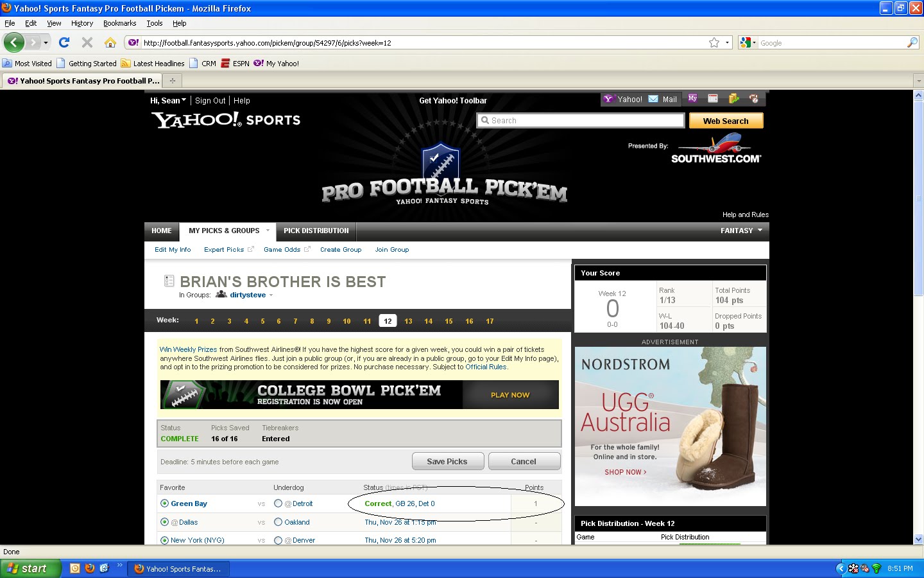
Task: Open the Help and Rules link
Action: point(745,215)
